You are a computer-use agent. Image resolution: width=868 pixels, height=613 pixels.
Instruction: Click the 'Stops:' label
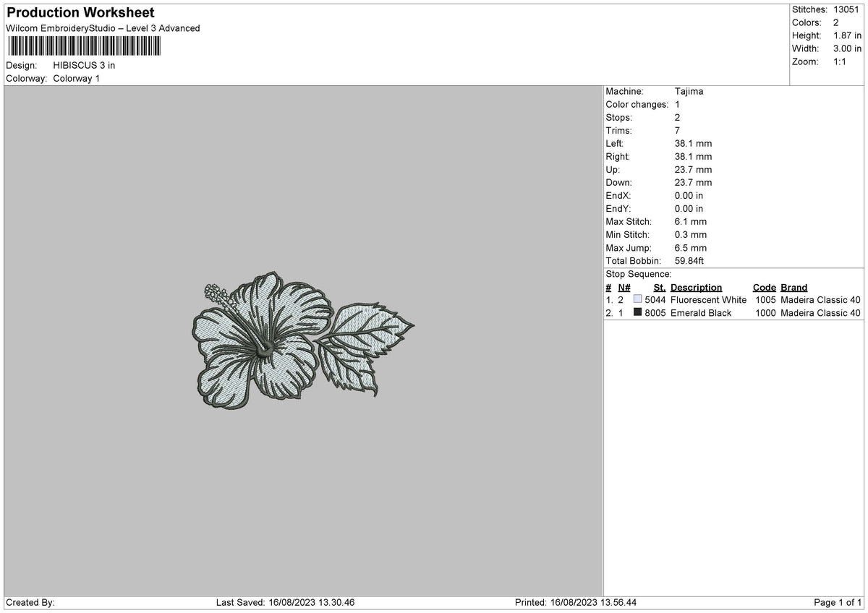coord(618,117)
